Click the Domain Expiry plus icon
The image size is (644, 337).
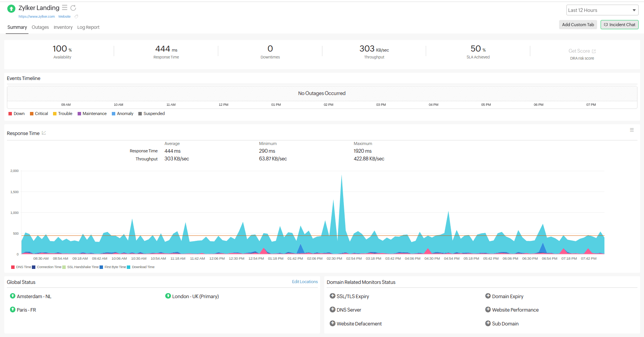tap(488, 296)
